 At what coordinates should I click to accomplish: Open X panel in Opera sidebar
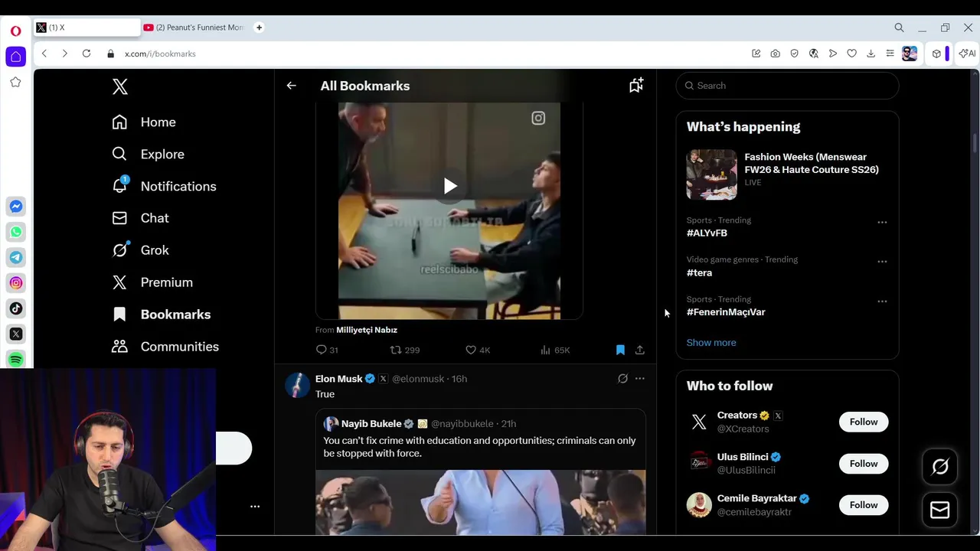(x=15, y=334)
